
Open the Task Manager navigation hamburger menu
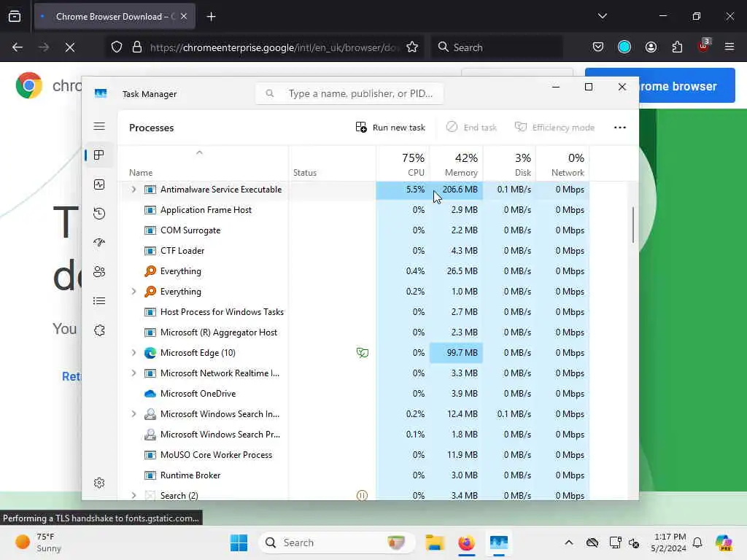[x=99, y=126]
